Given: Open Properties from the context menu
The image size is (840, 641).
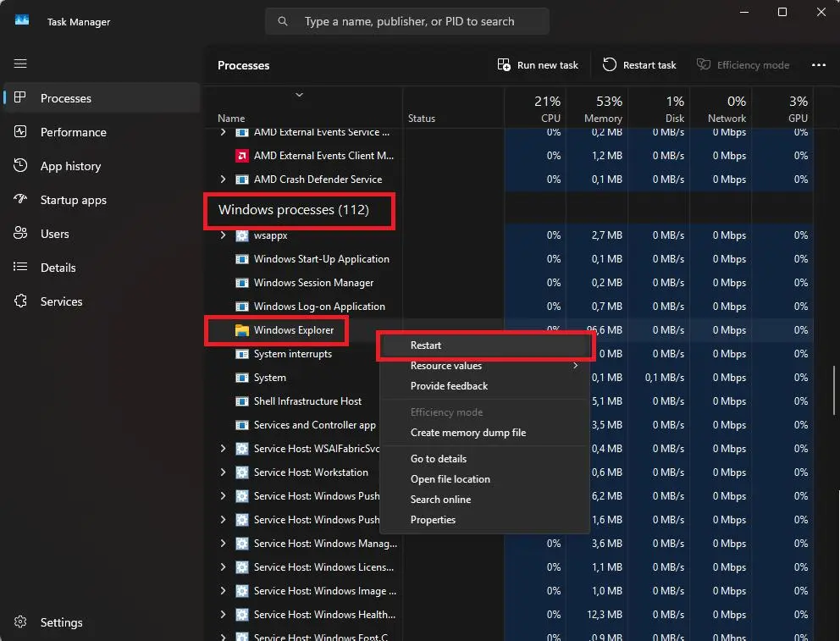Looking at the screenshot, I should pyautogui.click(x=485, y=520).
